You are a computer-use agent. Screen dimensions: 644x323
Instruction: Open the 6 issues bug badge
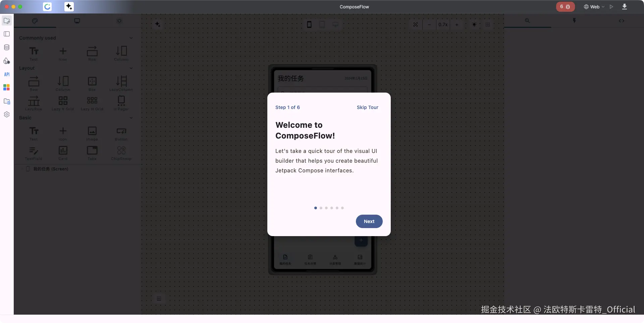(565, 7)
